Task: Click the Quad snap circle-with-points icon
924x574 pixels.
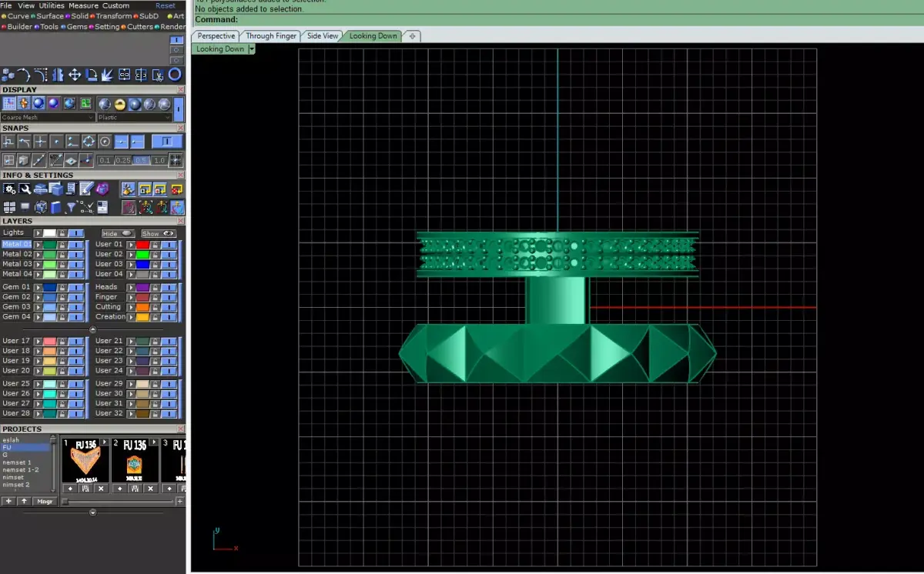Action: click(89, 142)
